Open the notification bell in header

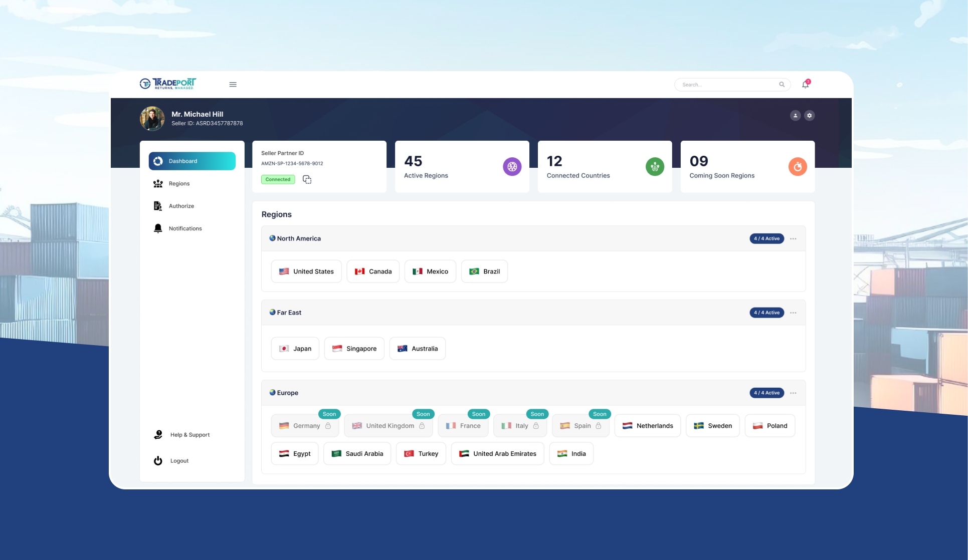pos(805,85)
